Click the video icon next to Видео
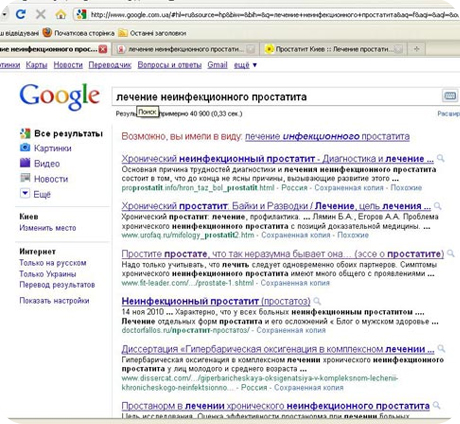The image size is (460, 424). [x=25, y=163]
